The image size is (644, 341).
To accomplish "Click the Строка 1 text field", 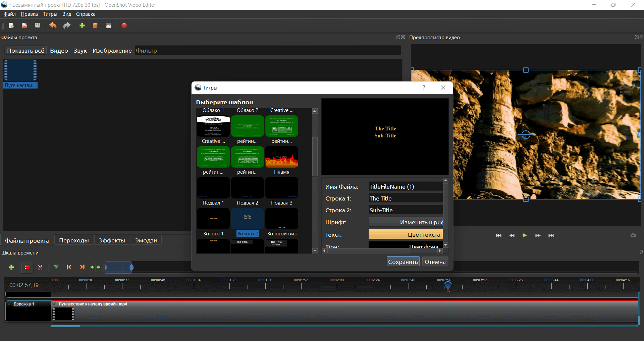I will (x=406, y=198).
